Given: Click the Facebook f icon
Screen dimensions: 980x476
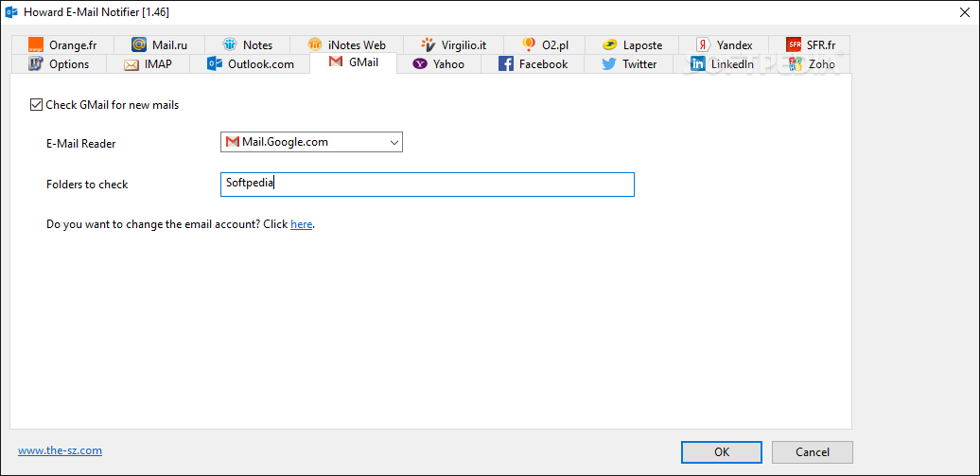Looking at the screenshot, I should tap(506, 63).
